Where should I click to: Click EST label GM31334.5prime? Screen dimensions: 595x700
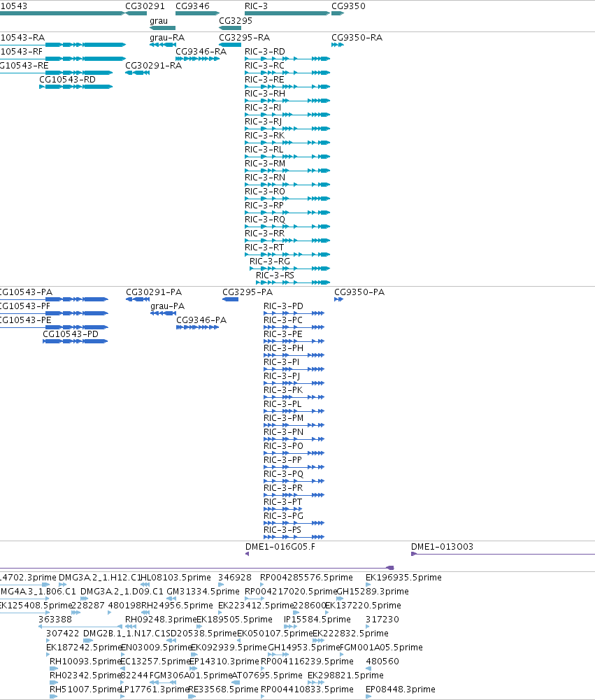[203, 592]
